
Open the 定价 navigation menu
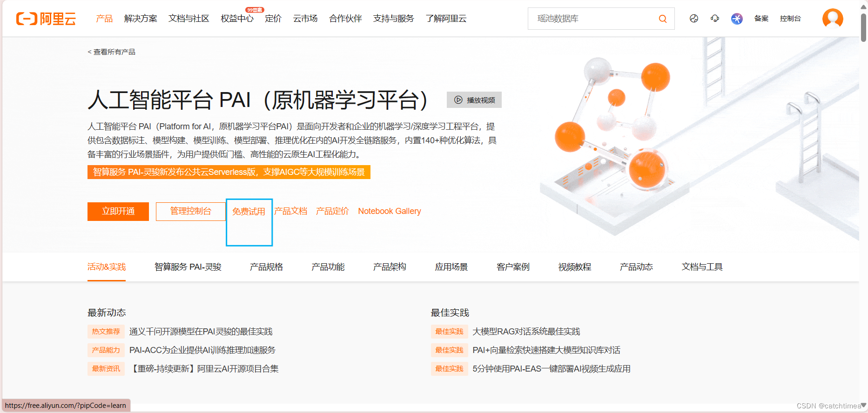point(273,19)
